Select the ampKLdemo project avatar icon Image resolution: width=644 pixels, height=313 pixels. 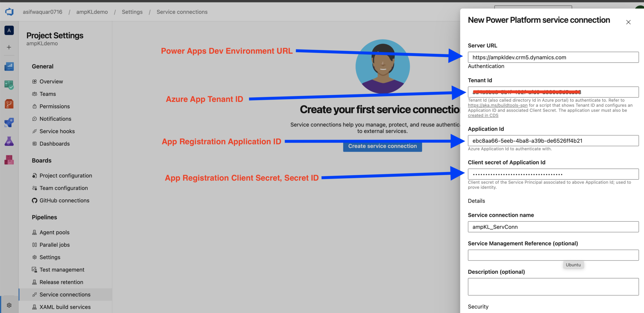click(x=9, y=30)
